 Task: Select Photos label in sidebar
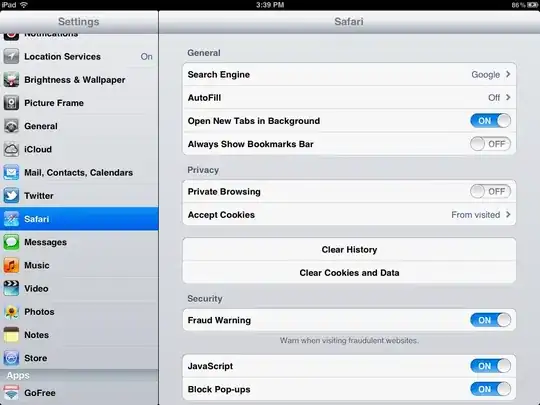click(x=39, y=312)
